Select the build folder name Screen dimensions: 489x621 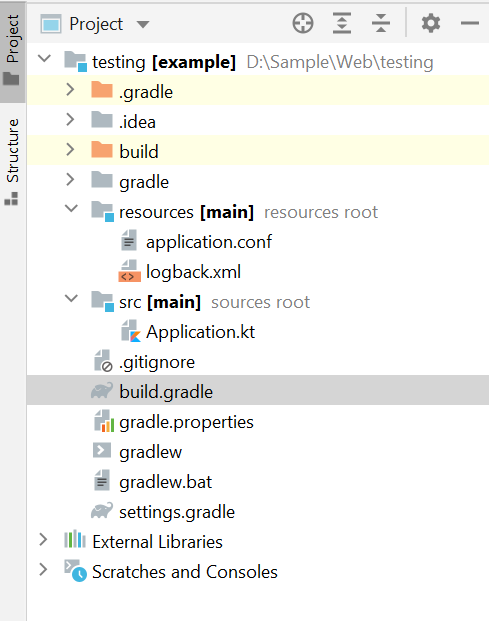pyautogui.click(x=139, y=152)
